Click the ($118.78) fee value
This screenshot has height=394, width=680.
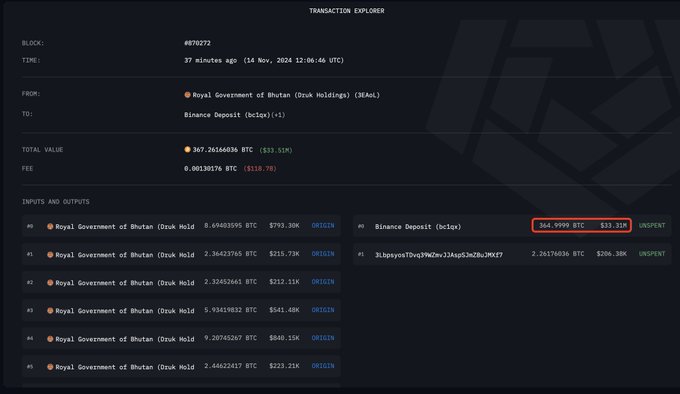(x=260, y=169)
